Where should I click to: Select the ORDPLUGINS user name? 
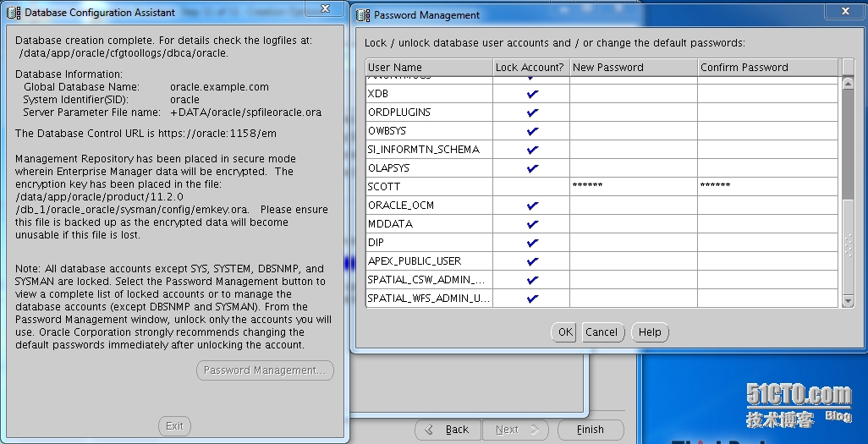coord(429,112)
